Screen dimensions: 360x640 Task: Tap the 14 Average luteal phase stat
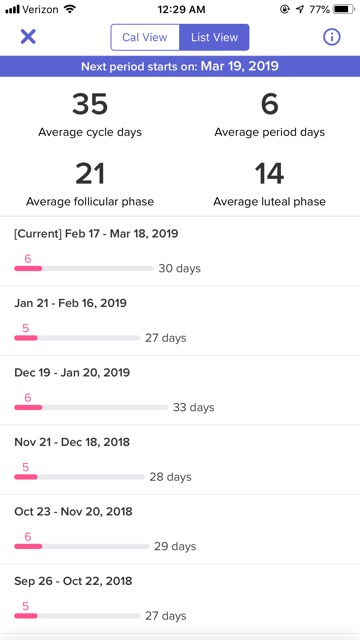coord(269,184)
